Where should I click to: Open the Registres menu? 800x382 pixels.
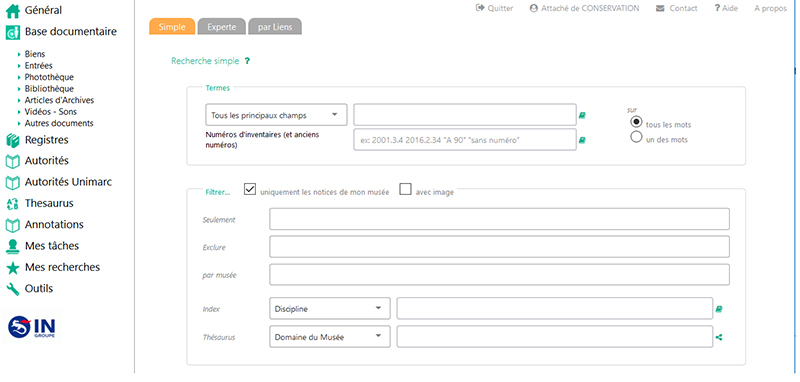(x=46, y=140)
